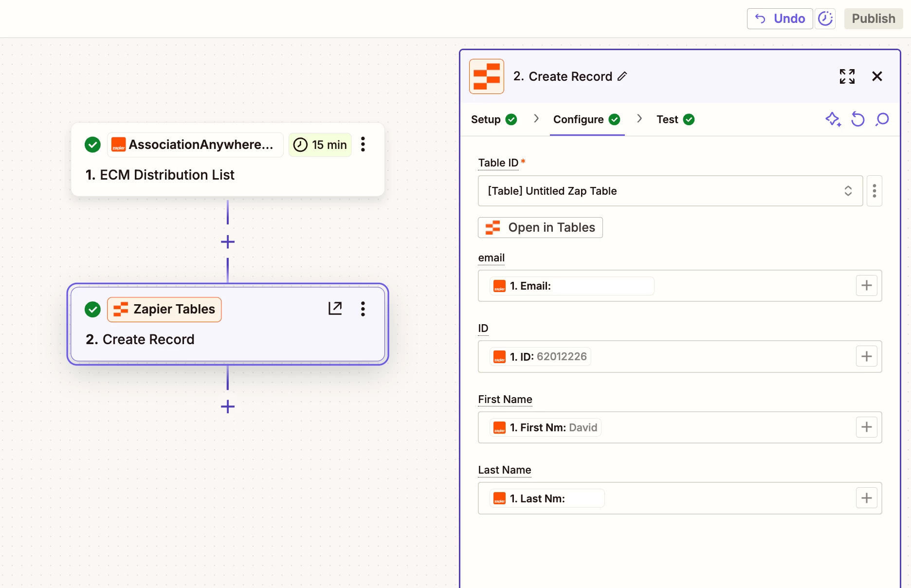Screen dimensions: 911x588
Task: Select the 1. ID: 62012226 pill
Action: tap(540, 356)
